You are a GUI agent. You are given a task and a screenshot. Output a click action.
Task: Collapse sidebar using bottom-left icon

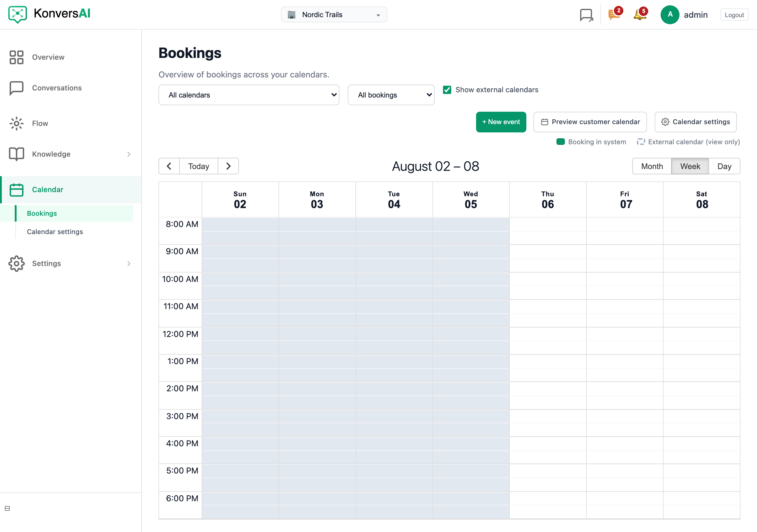point(7,508)
